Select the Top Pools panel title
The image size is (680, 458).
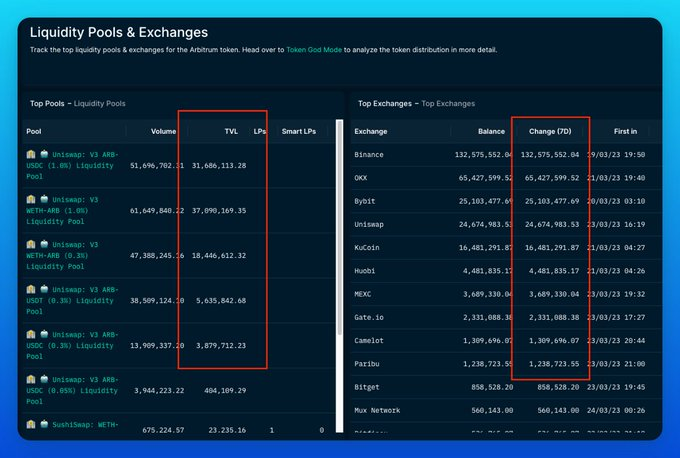pyautogui.click(x=47, y=103)
